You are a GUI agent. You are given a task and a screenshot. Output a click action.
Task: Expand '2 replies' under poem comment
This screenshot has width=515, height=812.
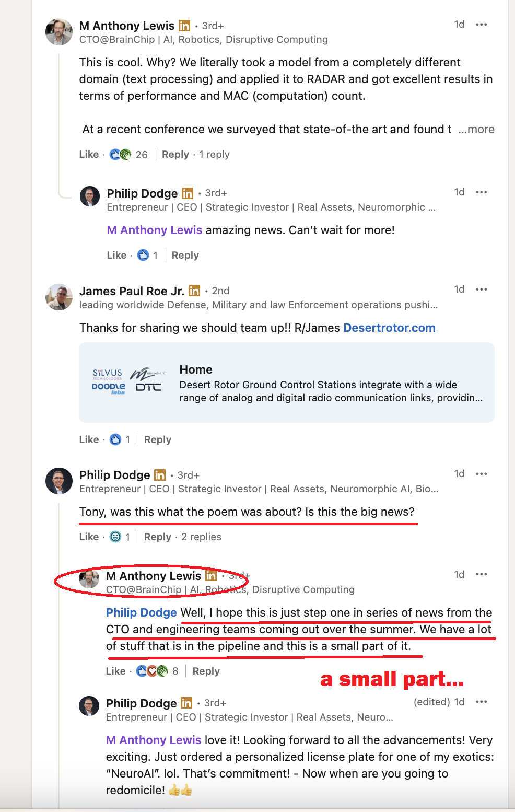click(201, 537)
